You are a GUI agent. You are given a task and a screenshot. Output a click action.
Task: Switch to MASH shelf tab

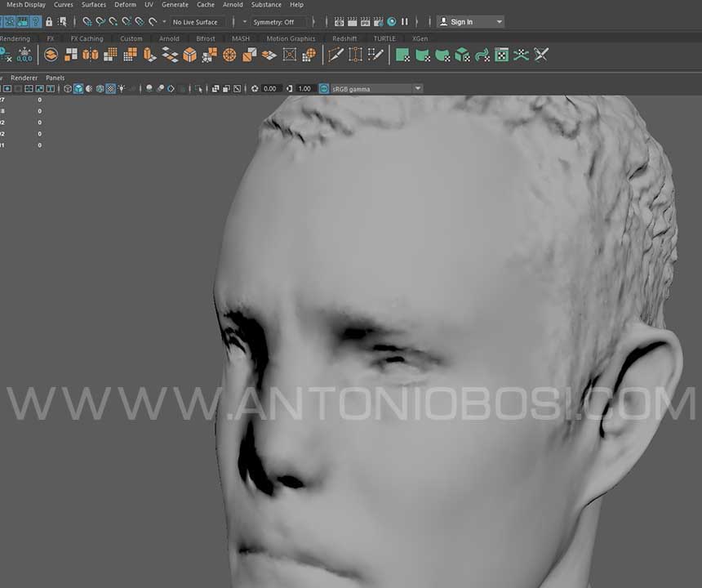[241, 38]
